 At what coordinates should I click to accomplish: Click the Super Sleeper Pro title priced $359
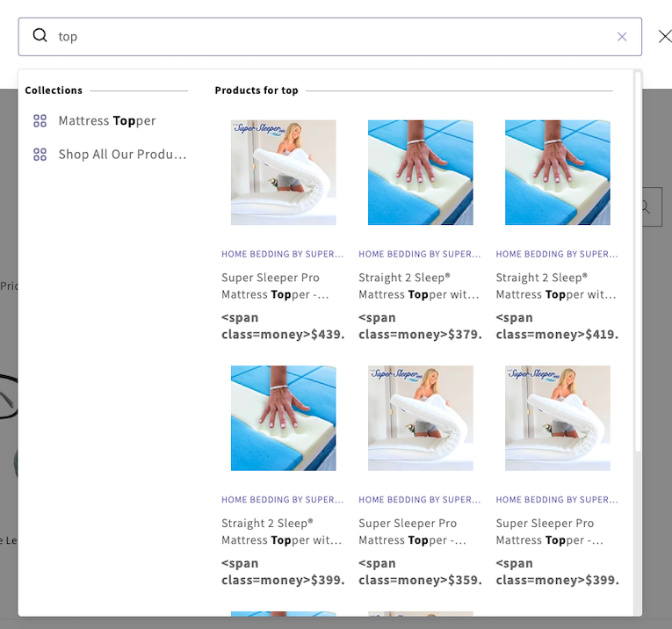tap(412, 531)
